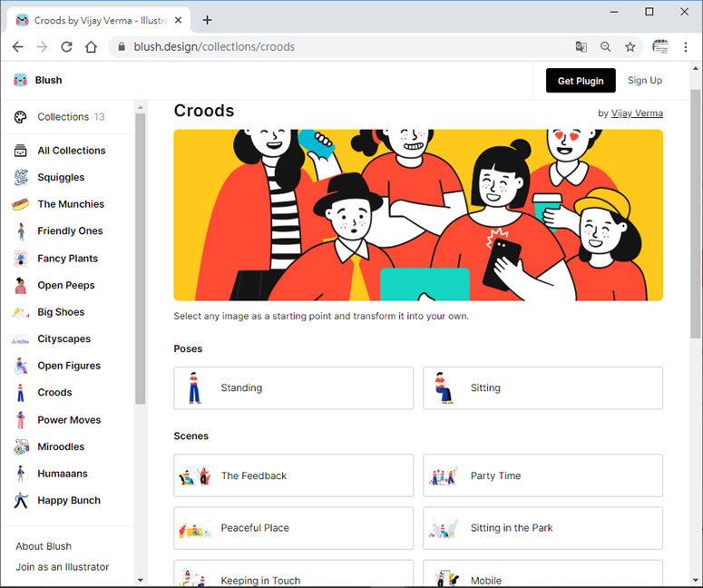Click the Miroodles icon
The width and height of the screenshot is (703, 588).
21,447
